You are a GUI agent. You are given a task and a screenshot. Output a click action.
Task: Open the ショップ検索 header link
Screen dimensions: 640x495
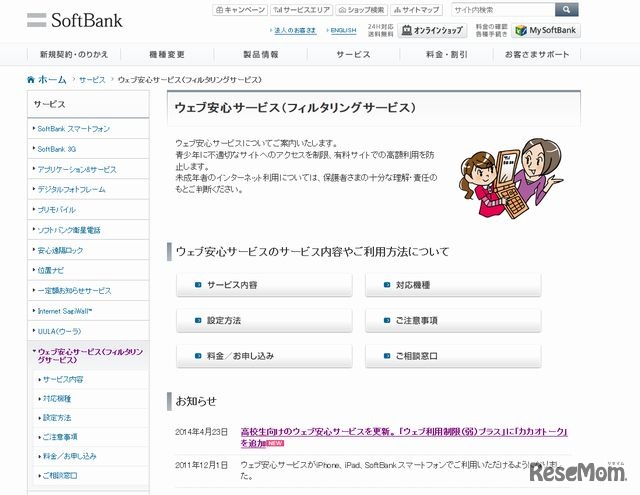point(362,10)
